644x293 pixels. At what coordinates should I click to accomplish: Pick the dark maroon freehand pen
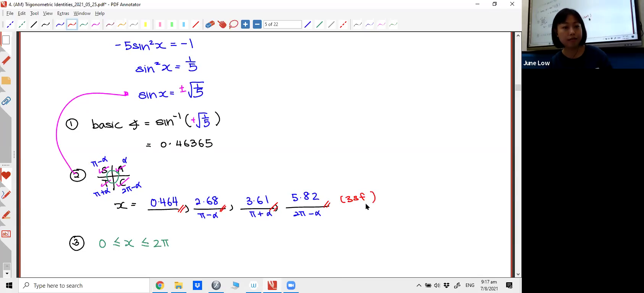click(x=110, y=24)
